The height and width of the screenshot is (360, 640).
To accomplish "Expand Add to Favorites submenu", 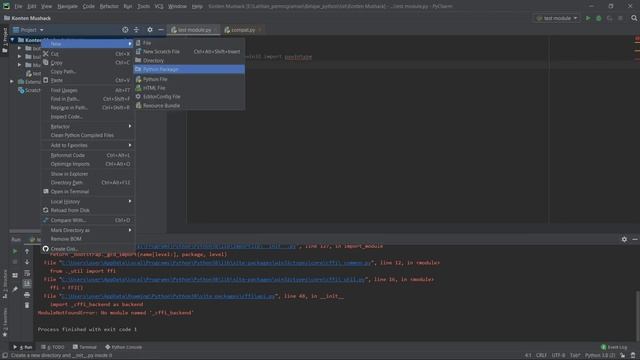I will tap(88, 145).
